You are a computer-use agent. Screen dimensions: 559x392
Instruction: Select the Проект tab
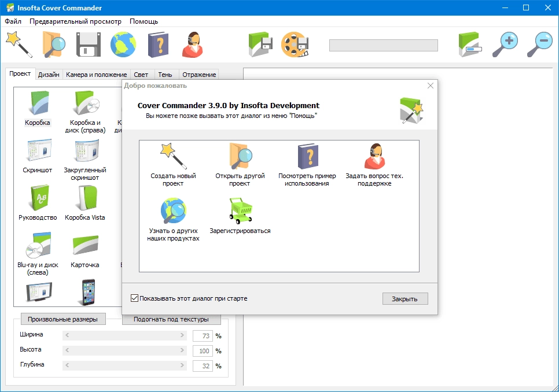click(x=20, y=73)
